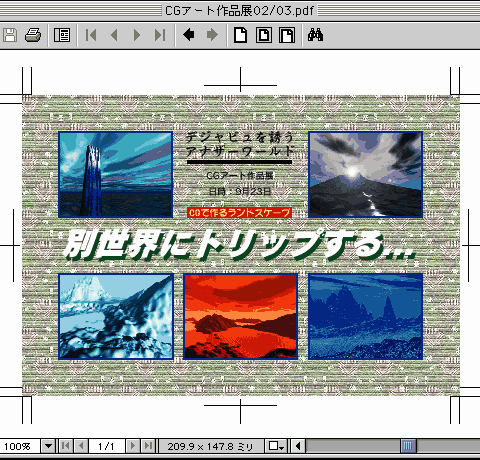Viewport: 480px width, 460px height.
Task: Click status bar first page button
Action: click(66, 446)
